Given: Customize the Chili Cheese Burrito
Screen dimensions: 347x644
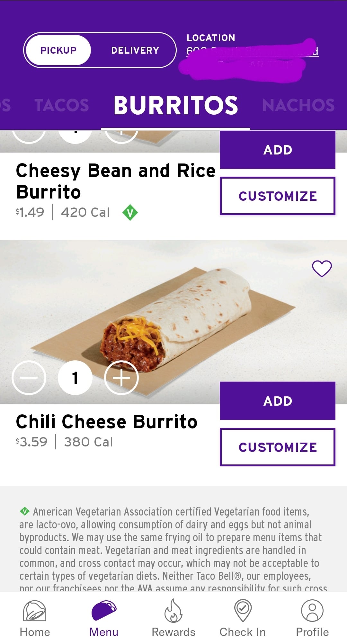Looking at the screenshot, I should pos(278,447).
